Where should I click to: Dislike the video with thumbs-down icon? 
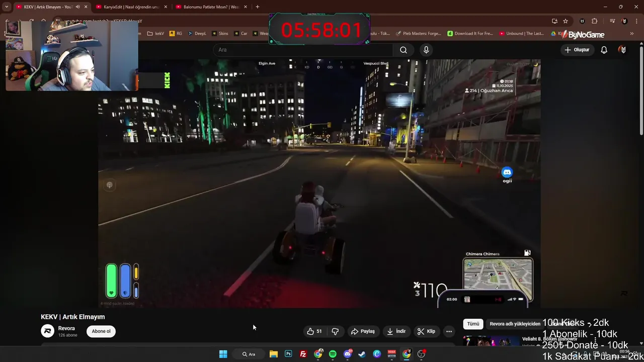[x=335, y=331]
